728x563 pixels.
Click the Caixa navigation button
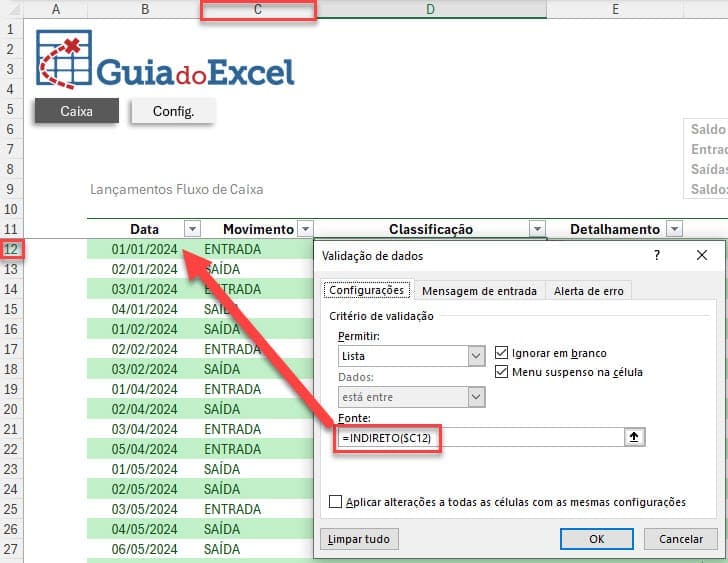(x=77, y=111)
